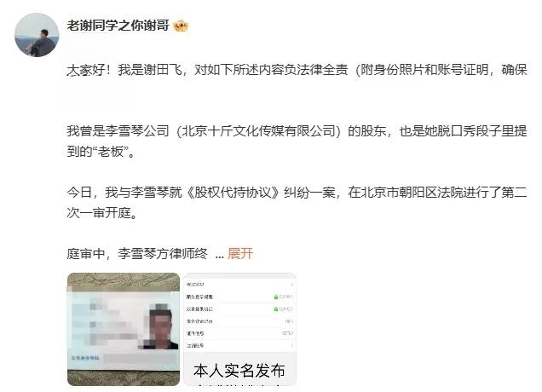Image resolution: width=542 pixels, height=392 pixels.
Task: Expand the truncated post with 展开
Action: (x=240, y=254)
